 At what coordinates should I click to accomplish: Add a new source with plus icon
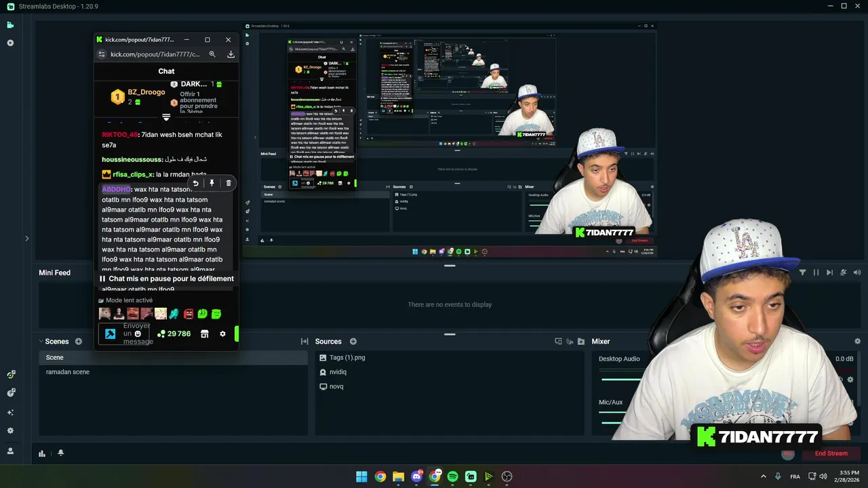click(353, 342)
